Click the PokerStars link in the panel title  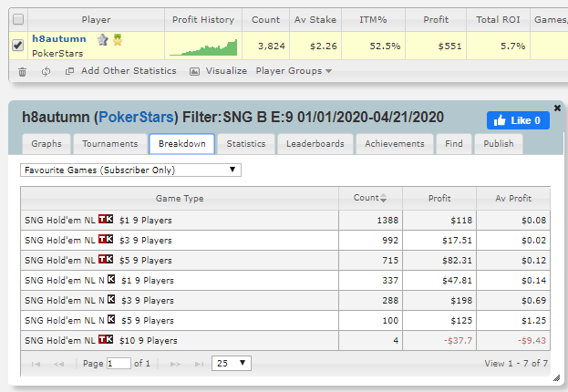tap(136, 118)
